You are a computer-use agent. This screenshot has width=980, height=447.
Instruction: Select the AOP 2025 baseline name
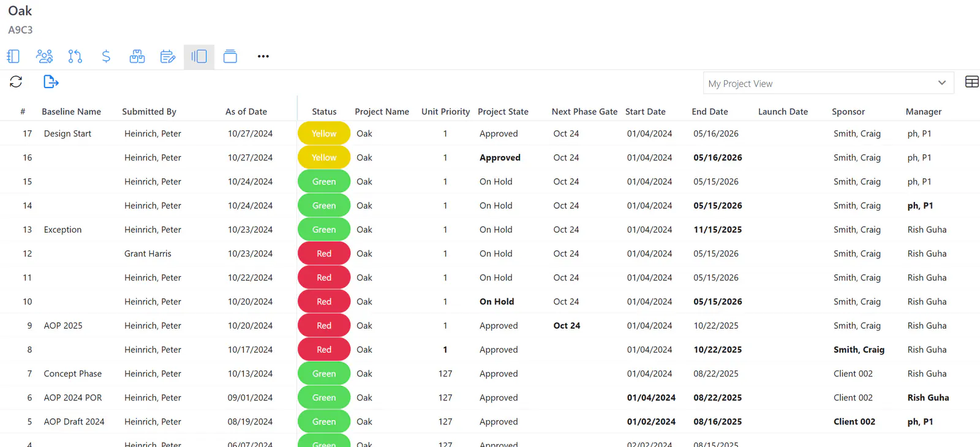click(63, 326)
